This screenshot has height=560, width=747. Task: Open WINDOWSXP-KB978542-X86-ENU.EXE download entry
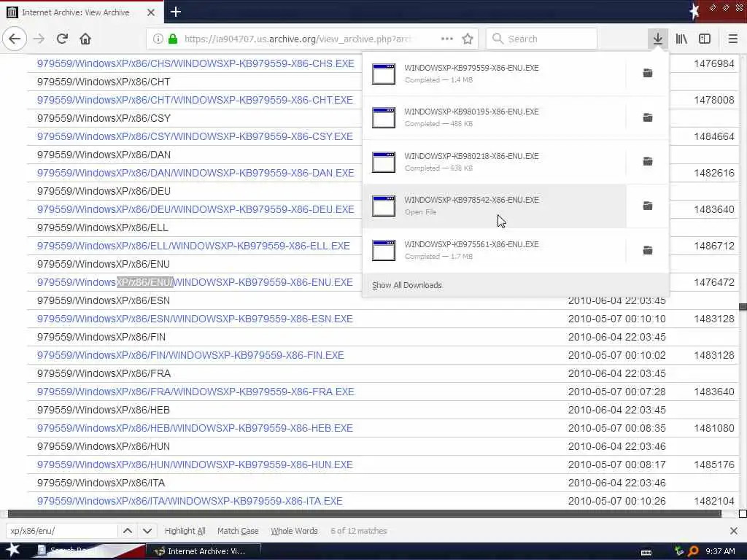pos(494,206)
